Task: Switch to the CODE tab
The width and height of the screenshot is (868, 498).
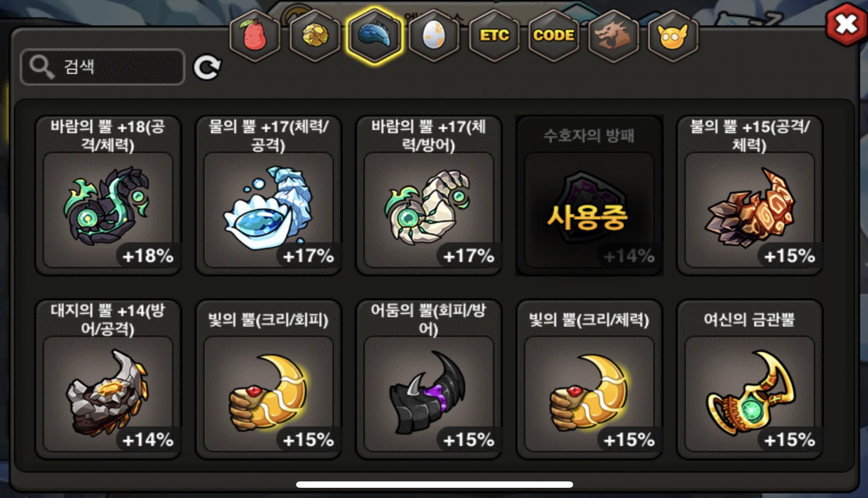Action: 554,36
